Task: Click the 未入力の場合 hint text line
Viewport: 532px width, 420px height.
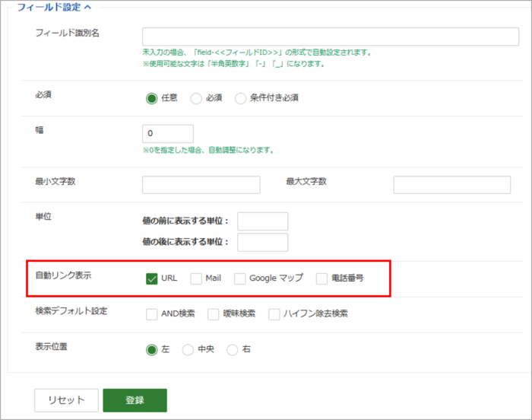Action: click(257, 52)
